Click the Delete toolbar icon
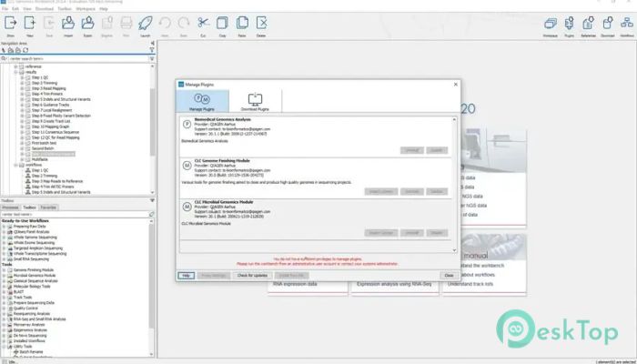 (262, 23)
